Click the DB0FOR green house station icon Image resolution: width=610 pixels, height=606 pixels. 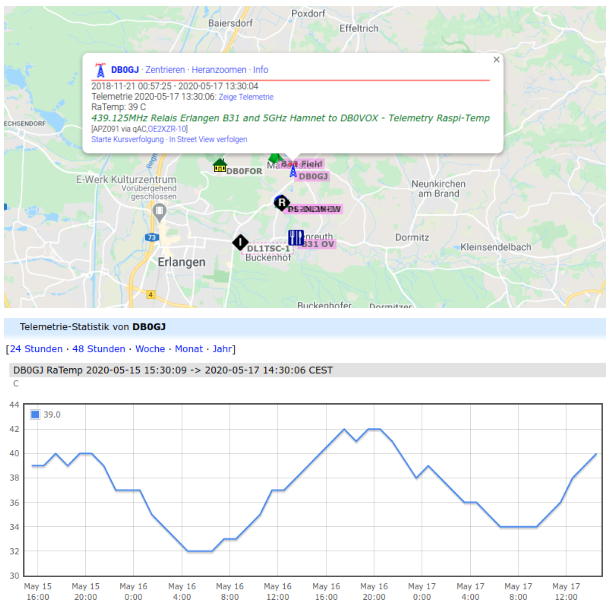tap(219, 166)
